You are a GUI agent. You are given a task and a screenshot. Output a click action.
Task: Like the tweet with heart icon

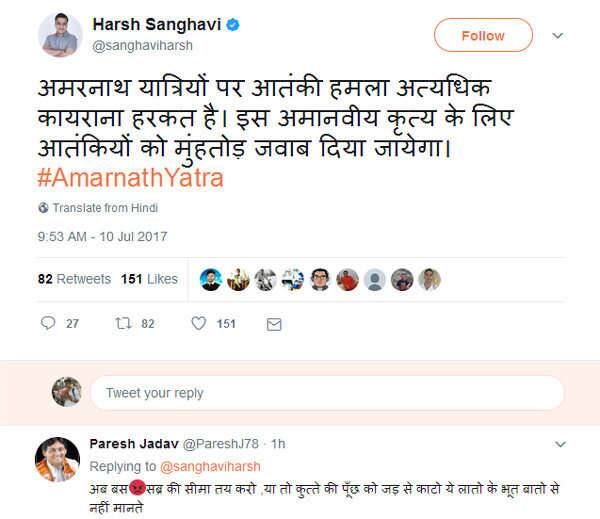199,323
